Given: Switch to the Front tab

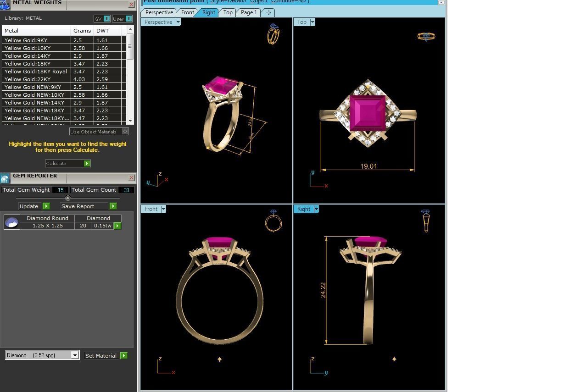Looking at the screenshot, I should click(x=187, y=12).
